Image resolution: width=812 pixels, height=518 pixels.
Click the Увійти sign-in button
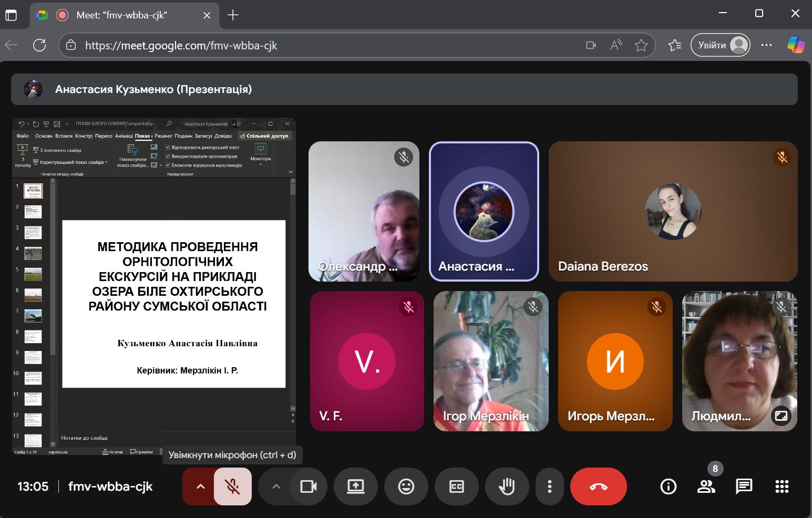(x=720, y=45)
